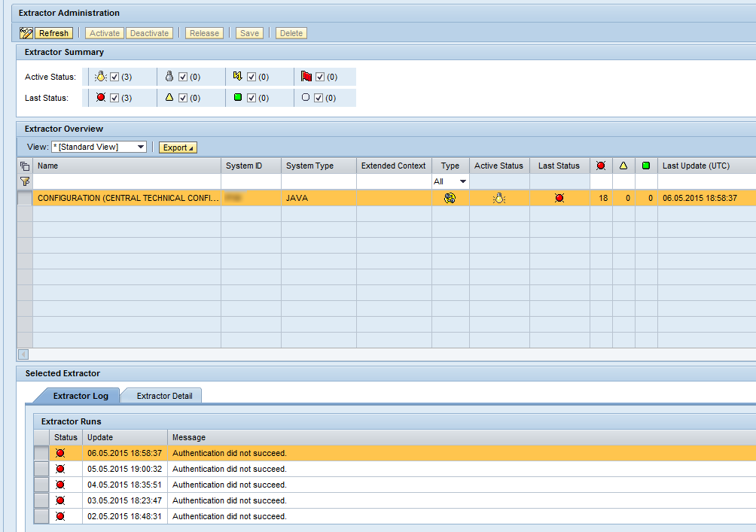Toggle the red flag (0) checkbox
The image size is (756, 532).
coord(320,77)
